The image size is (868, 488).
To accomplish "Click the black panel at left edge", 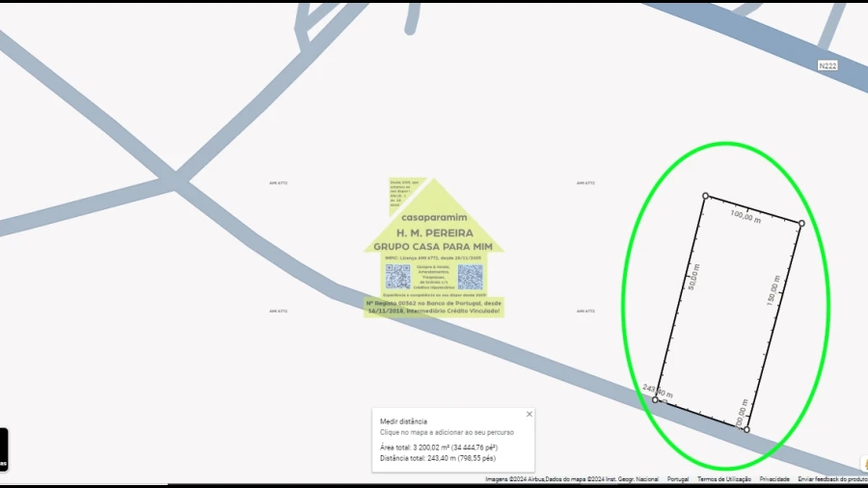I will (x=3, y=449).
